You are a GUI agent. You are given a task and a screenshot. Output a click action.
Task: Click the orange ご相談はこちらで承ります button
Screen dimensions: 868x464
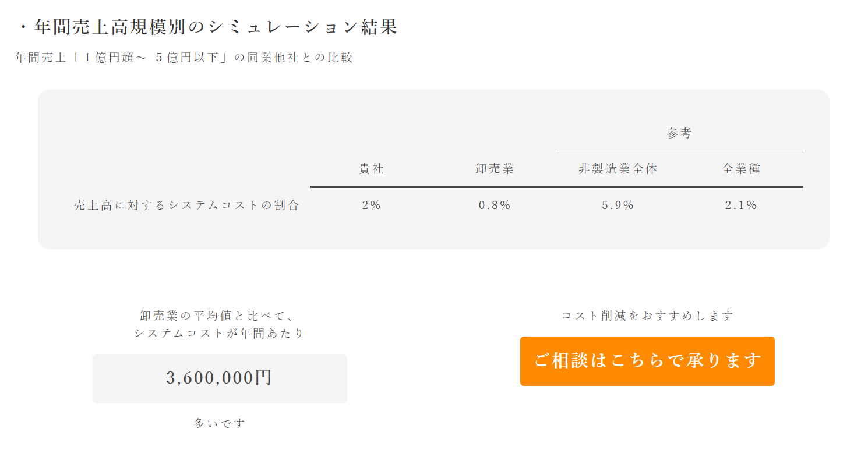click(x=647, y=361)
